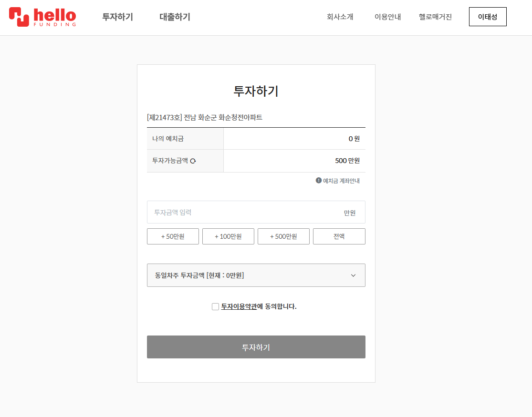Add +50만원 to investment amount
532x417 pixels.
173,236
